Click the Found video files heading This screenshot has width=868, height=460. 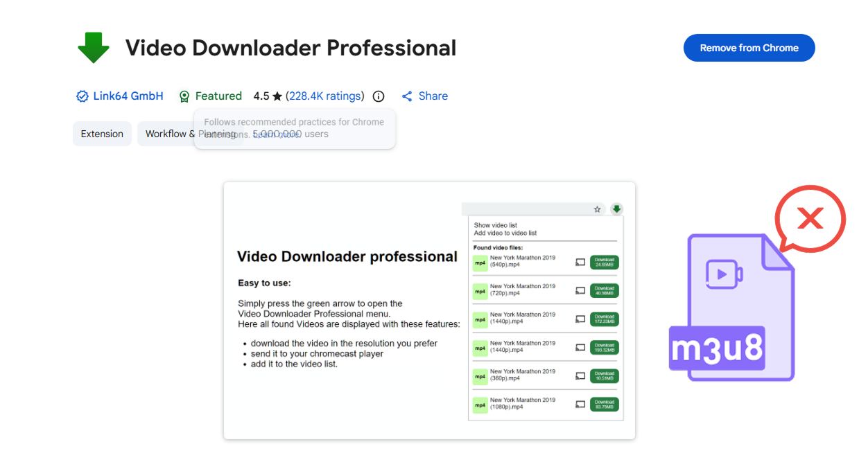pos(498,247)
